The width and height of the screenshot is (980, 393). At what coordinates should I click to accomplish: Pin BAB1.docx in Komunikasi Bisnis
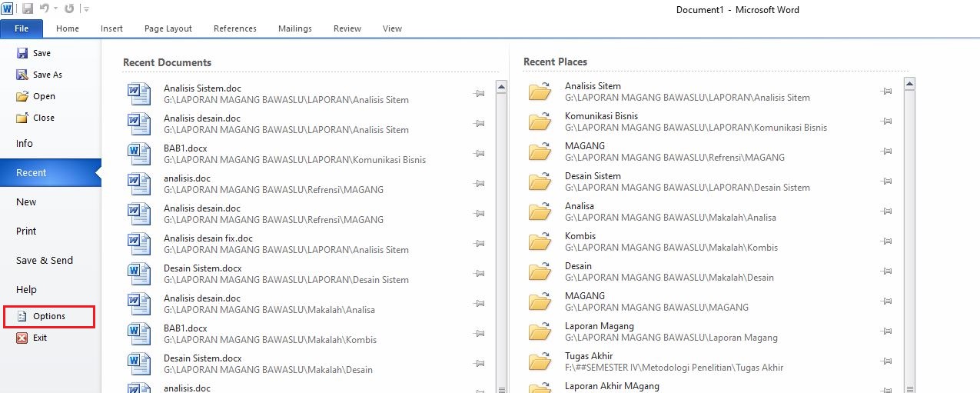point(479,154)
